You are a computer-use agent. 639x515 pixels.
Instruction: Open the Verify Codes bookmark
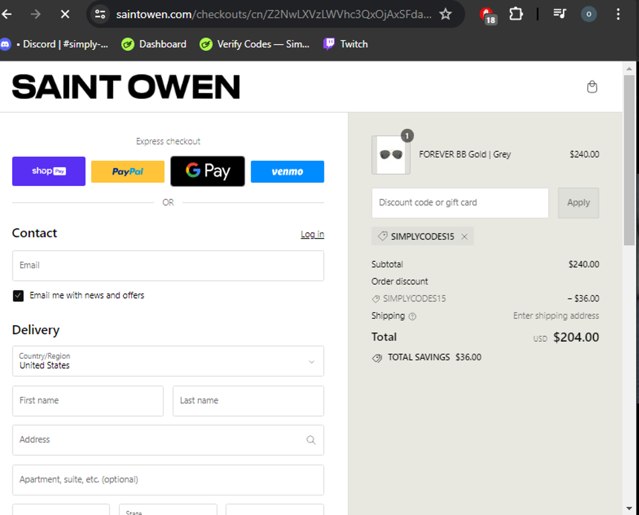(255, 44)
